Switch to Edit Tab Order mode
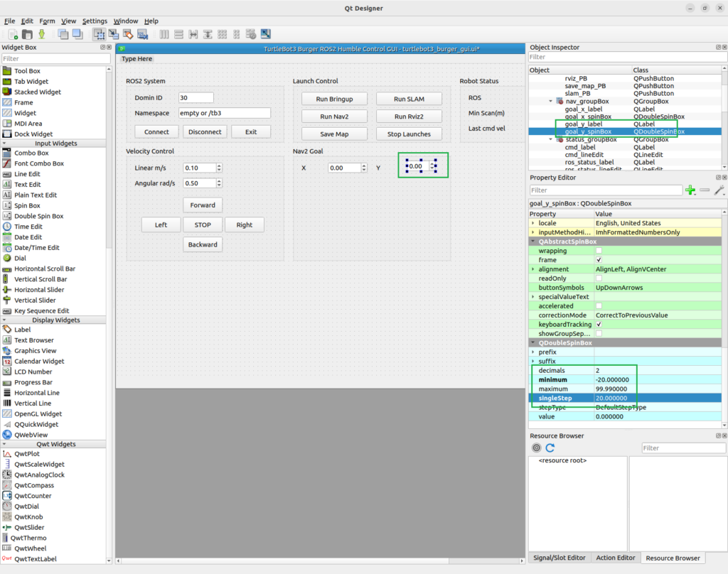728x574 pixels. 142,34
